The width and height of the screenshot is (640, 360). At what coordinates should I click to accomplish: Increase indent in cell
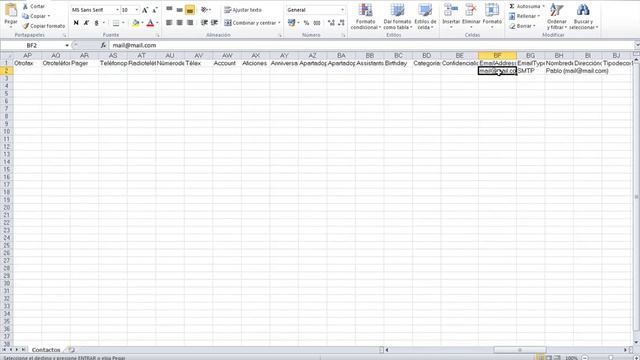214,23
